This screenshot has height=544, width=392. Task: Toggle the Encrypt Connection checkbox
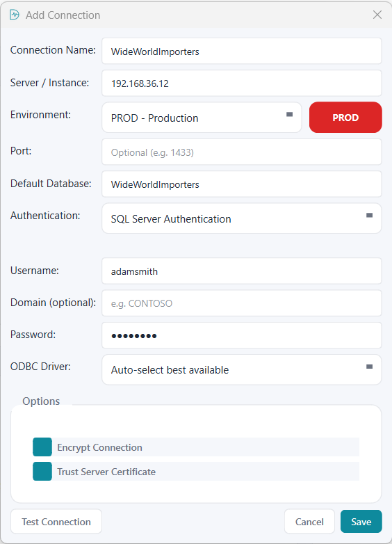tap(42, 447)
